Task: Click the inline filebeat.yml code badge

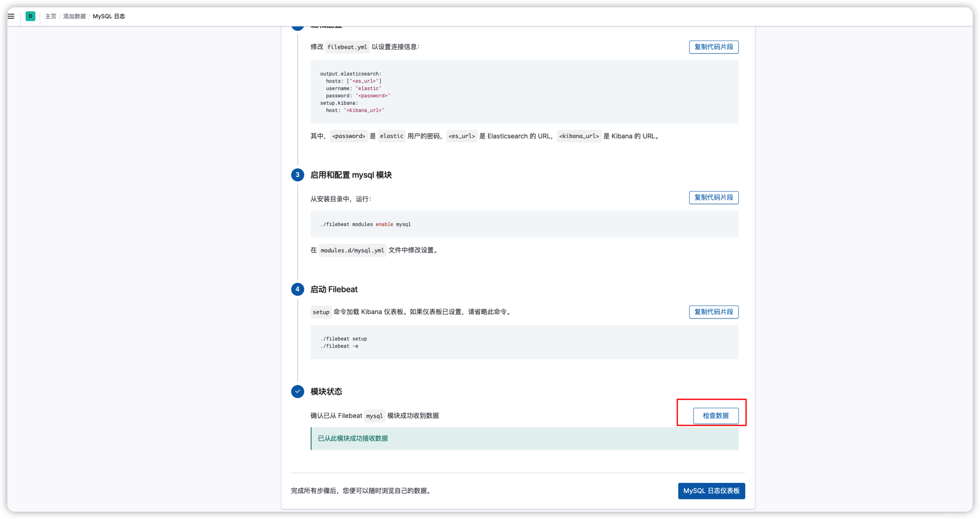Action: [x=347, y=47]
